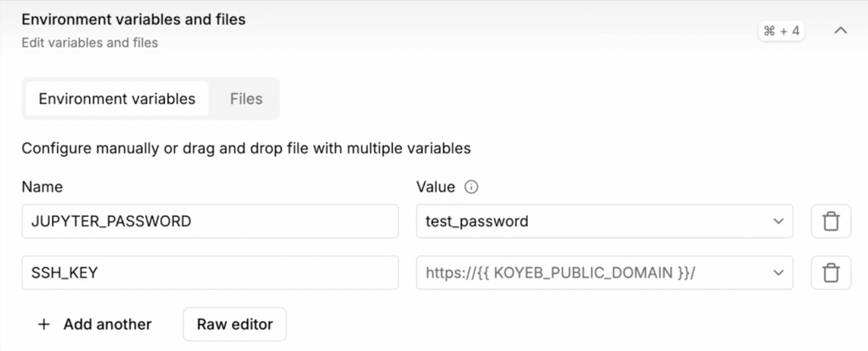Image resolution: width=868 pixels, height=351 pixels.
Task: Click the Edit variables and files link
Action: click(x=89, y=42)
